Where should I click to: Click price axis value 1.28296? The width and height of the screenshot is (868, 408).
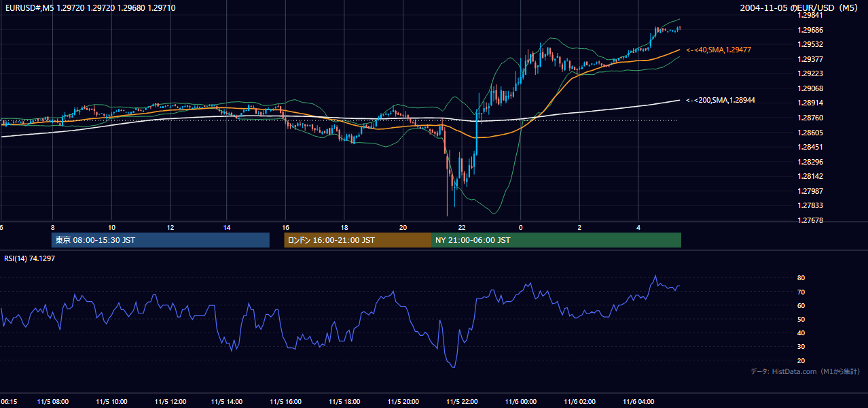click(812, 162)
